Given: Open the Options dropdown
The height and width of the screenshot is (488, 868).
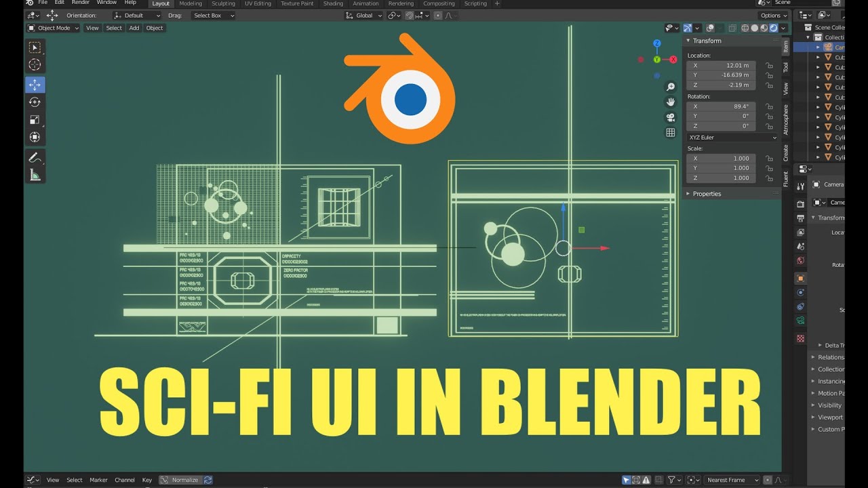Looking at the screenshot, I should pos(774,15).
